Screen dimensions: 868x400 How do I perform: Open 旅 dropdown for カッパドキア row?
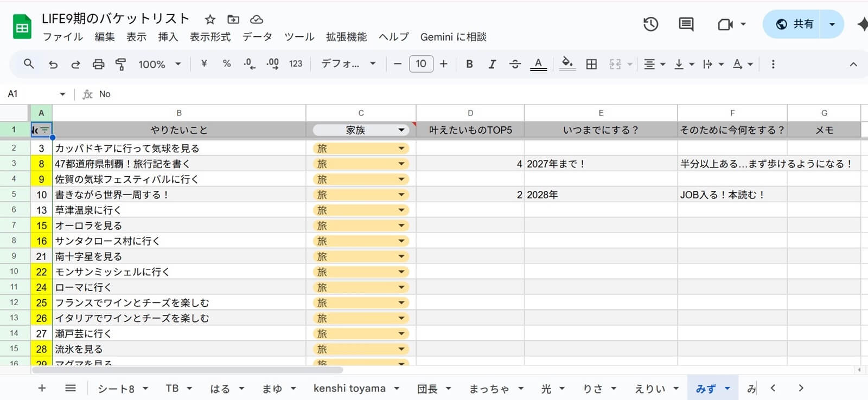tap(401, 149)
